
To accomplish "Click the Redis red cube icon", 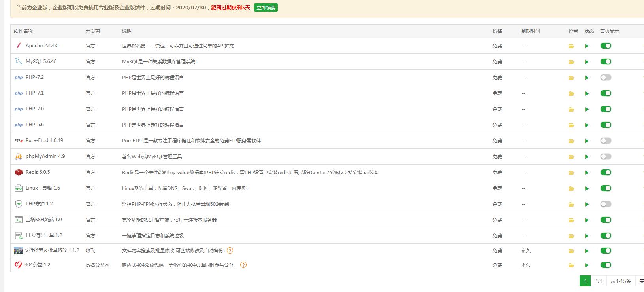I will point(19,172).
